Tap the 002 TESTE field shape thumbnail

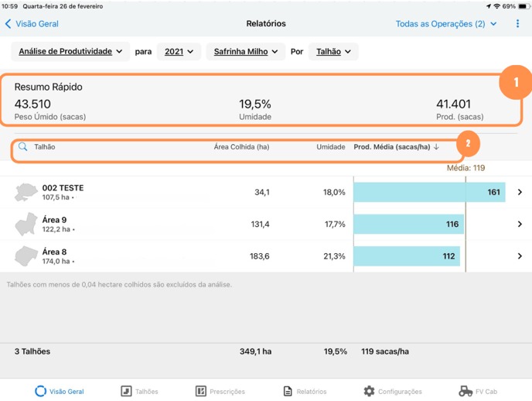click(26, 193)
